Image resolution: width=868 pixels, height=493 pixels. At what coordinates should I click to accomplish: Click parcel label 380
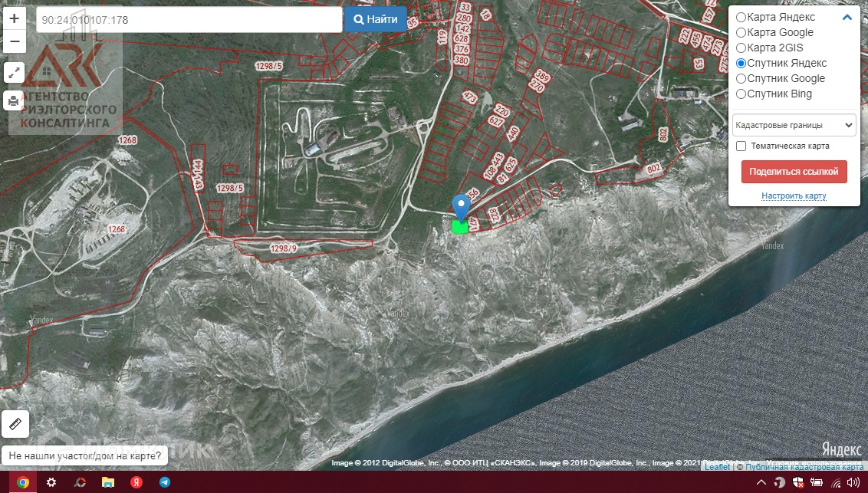(462, 61)
